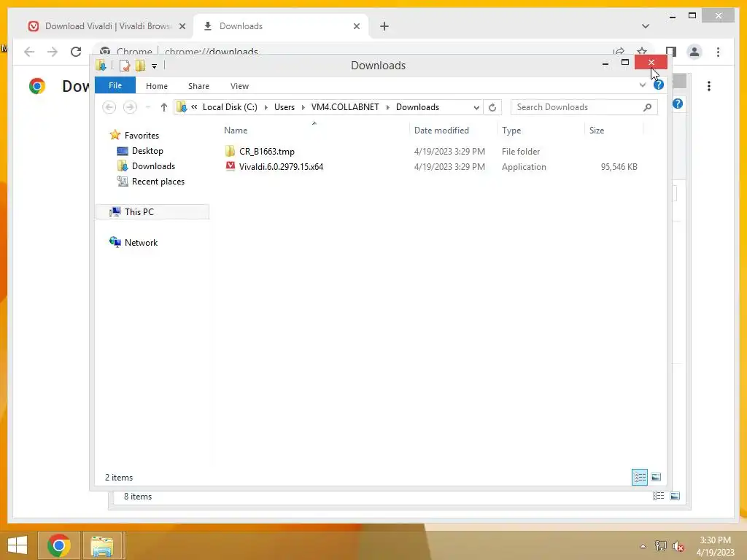This screenshot has width=747, height=560.
Task: Click Local Disk (C:) in the address path
Action: [x=230, y=107]
